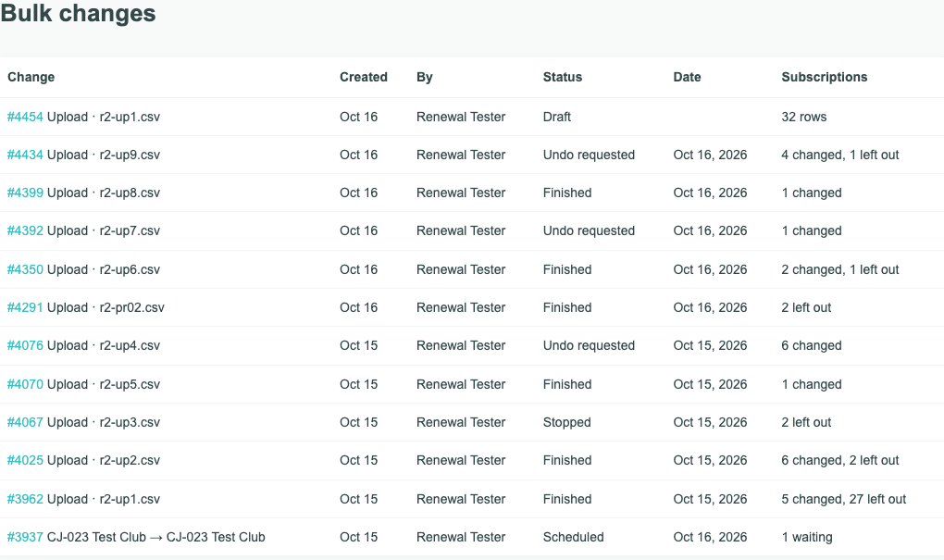This screenshot has width=944, height=560.
Task: Click 'Upload · r2-up9.csv' change description
Action: [x=104, y=155]
